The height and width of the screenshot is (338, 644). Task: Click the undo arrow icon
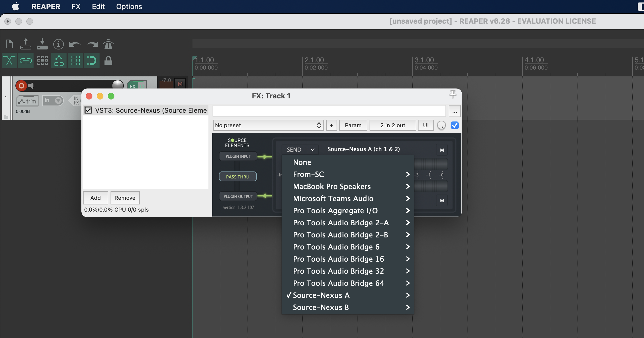[x=75, y=44]
